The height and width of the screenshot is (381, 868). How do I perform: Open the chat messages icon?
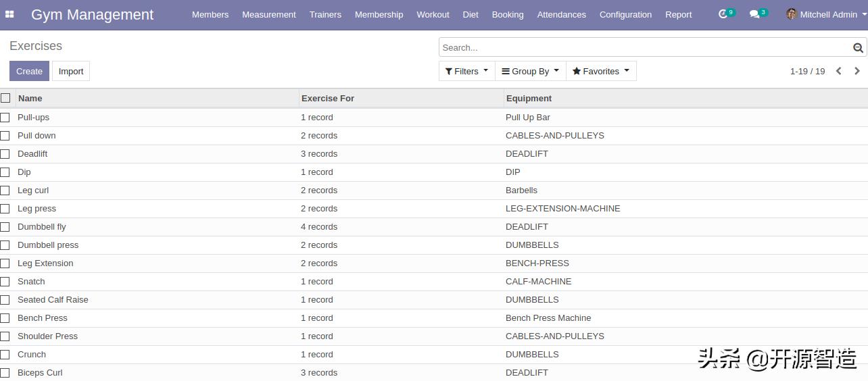(x=754, y=14)
